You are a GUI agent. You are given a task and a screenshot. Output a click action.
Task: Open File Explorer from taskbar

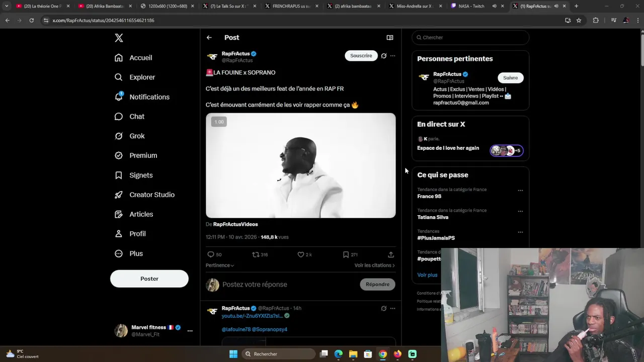coord(353,354)
